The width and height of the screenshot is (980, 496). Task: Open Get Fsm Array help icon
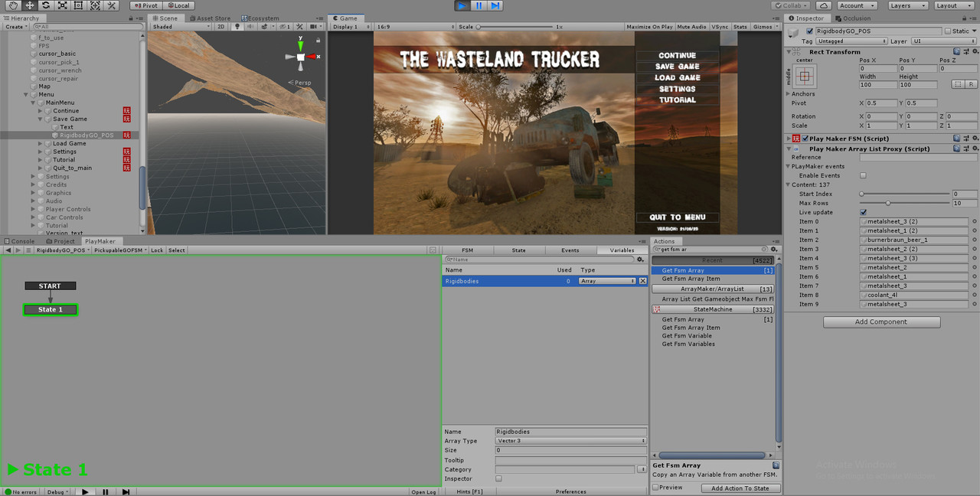point(776,465)
